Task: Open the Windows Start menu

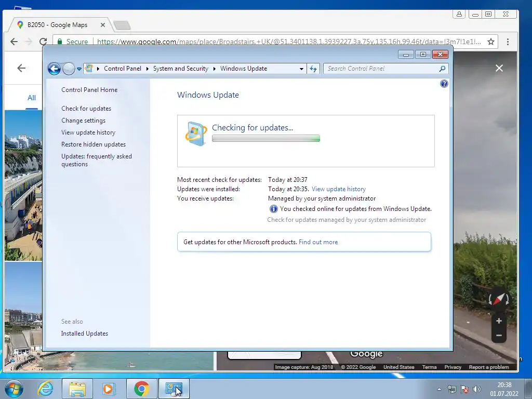Action: pos(14,389)
